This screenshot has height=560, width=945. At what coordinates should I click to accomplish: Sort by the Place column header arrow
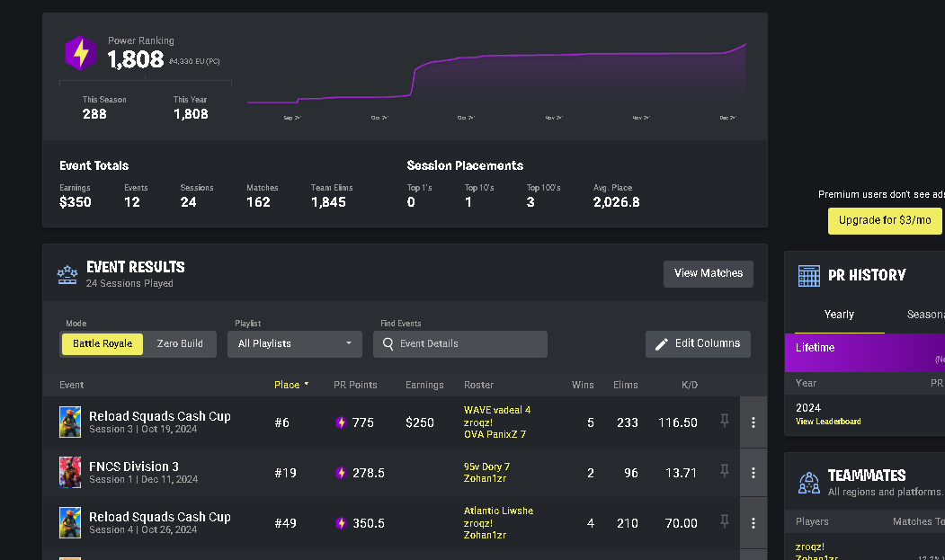pyautogui.click(x=307, y=384)
